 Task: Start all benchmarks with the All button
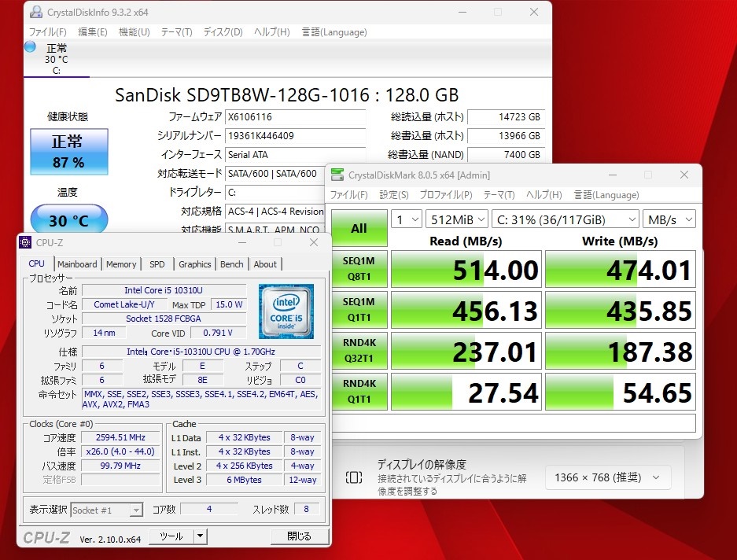click(359, 228)
